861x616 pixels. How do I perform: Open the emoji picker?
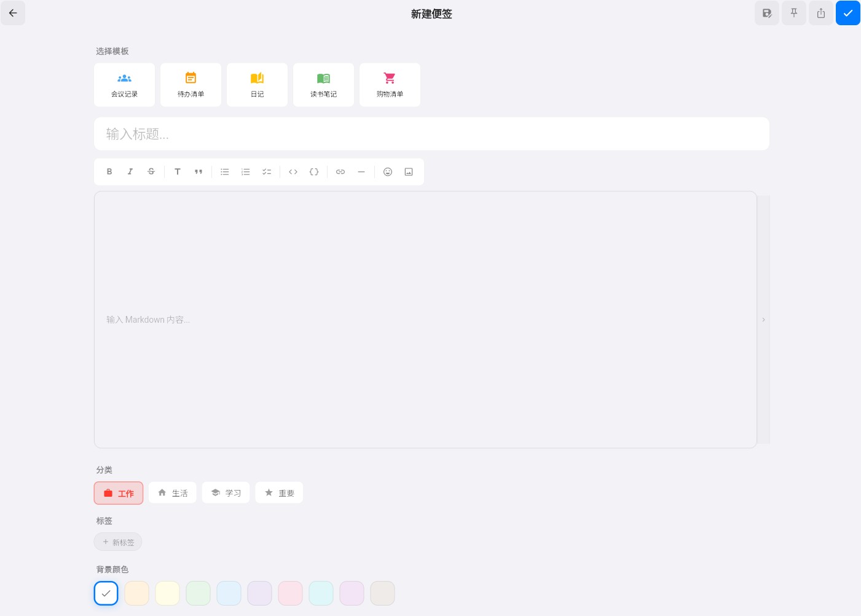(388, 172)
